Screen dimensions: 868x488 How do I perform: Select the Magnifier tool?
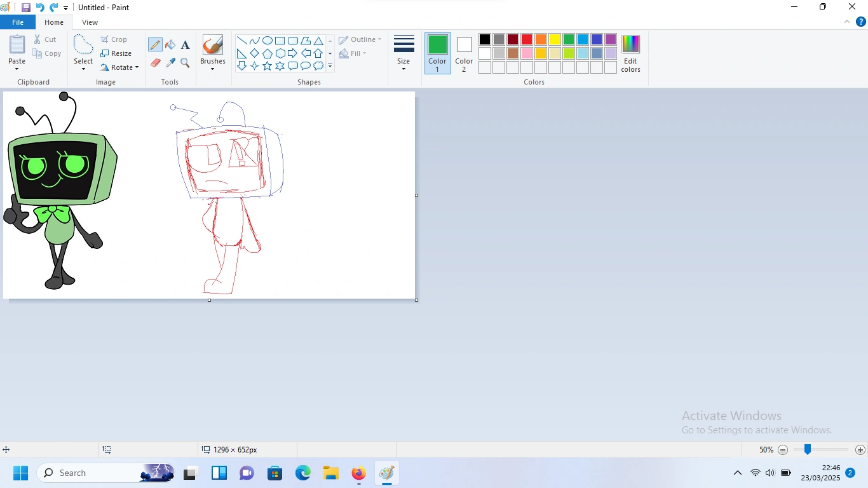pos(185,63)
